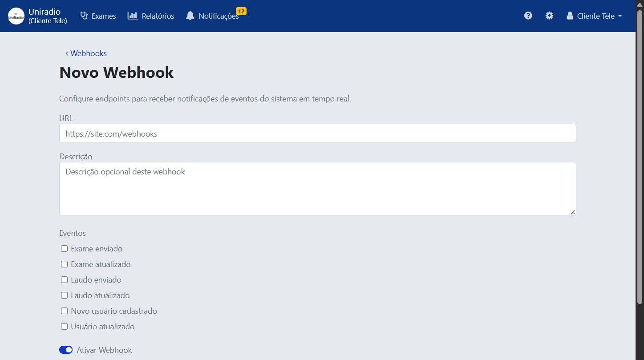Check the Exame enviado checkbox

click(64, 248)
